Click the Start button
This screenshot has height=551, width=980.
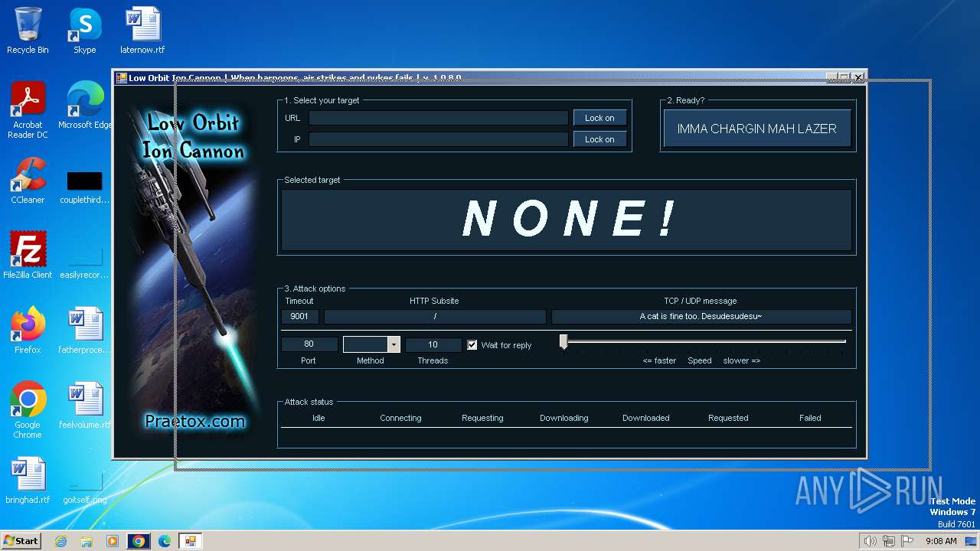tap(21, 541)
